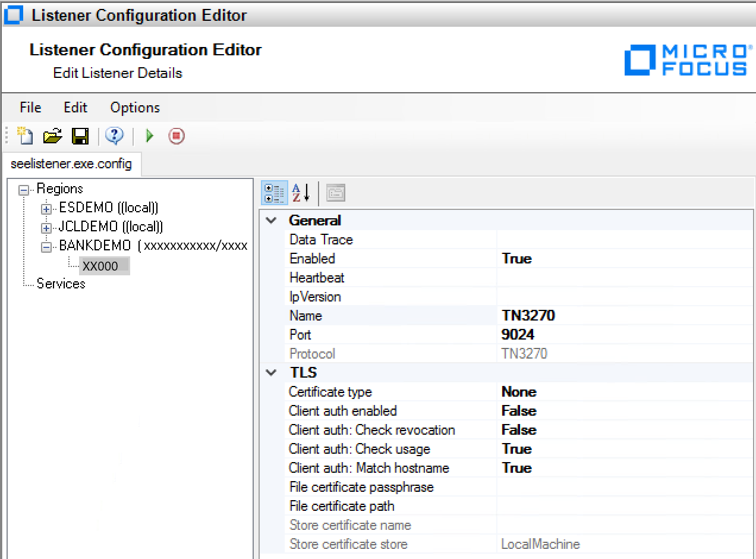Open the Options menu

click(x=134, y=108)
